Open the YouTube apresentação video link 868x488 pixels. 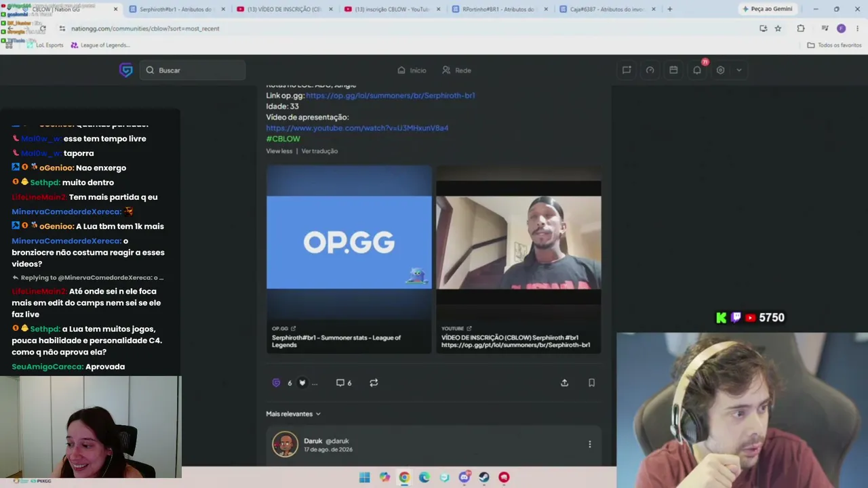point(357,128)
